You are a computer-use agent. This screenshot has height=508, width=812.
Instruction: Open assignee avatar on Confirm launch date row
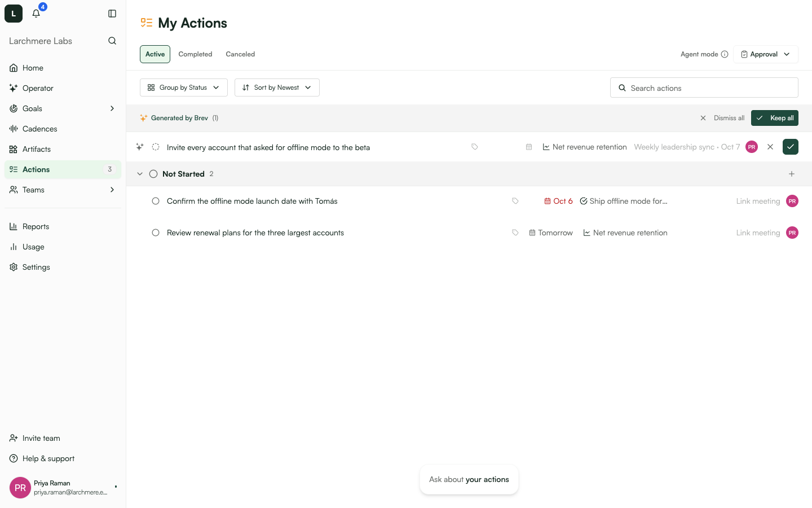[x=792, y=201]
